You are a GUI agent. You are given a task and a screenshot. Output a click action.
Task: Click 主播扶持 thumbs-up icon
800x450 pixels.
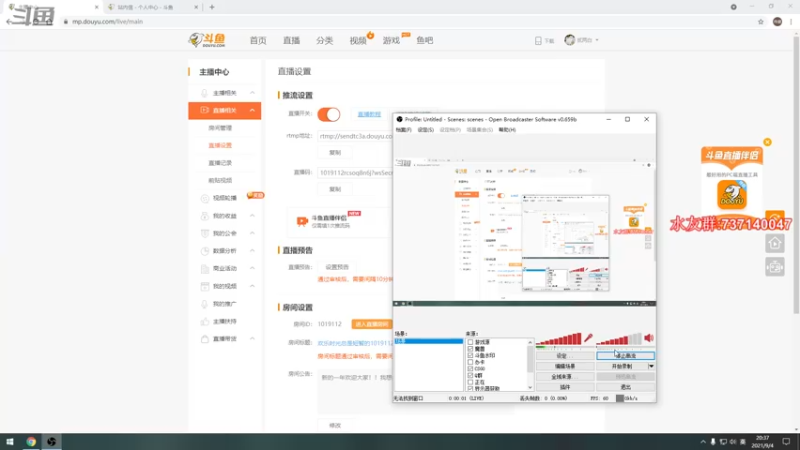coord(205,321)
